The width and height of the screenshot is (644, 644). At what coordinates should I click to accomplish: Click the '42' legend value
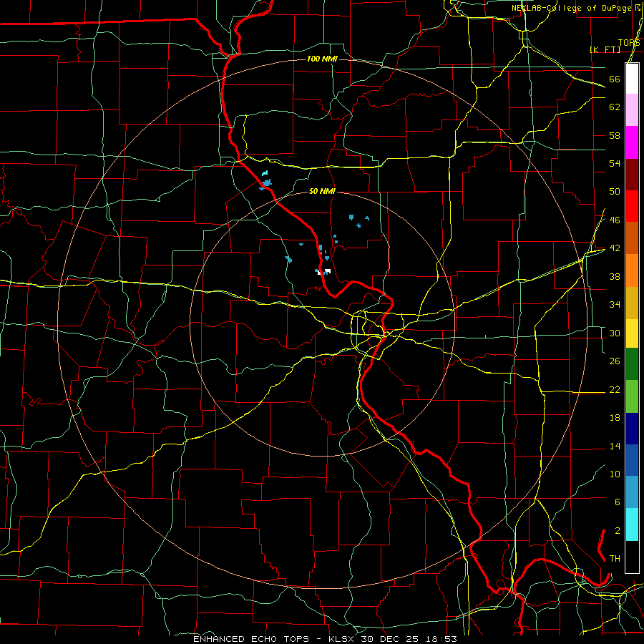pos(615,248)
